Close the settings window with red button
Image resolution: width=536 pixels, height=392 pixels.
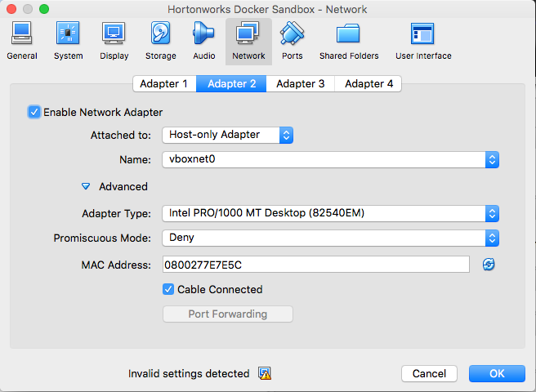[11, 9]
